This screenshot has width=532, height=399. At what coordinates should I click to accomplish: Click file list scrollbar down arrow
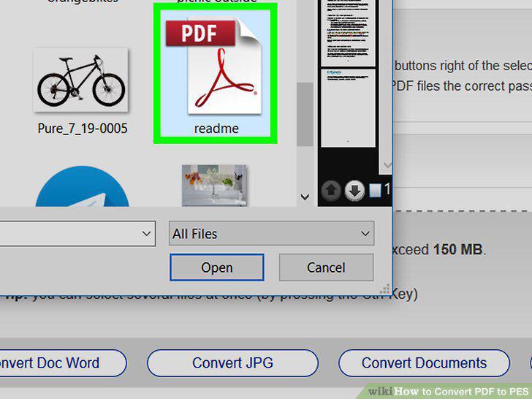pyautogui.click(x=305, y=197)
